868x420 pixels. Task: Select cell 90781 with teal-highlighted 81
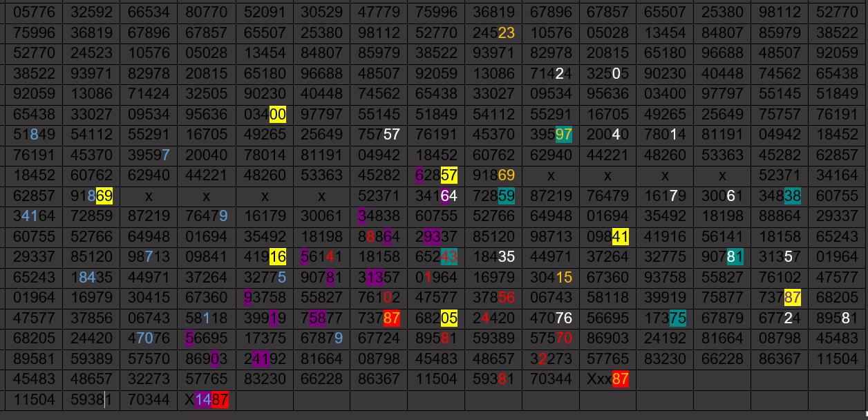click(721, 258)
